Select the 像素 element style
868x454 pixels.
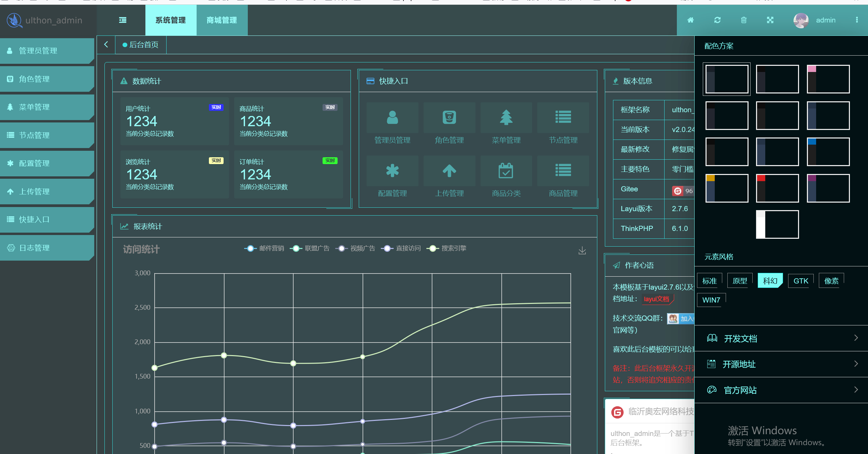pyautogui.click(x=831, y=281)
